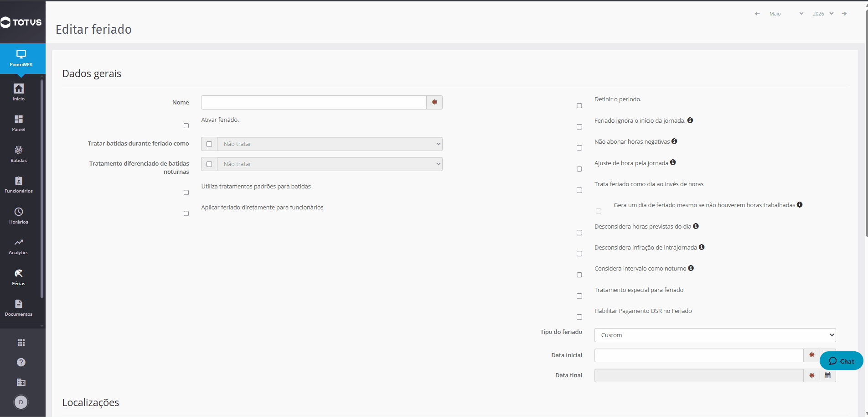Open Documentos in the sidebar
Viewport: 868px width, 417px height.
[19, 308]
